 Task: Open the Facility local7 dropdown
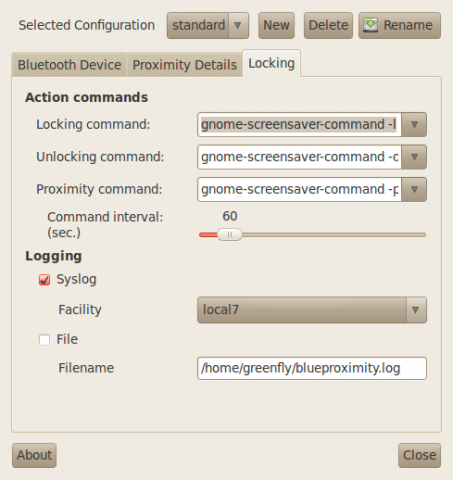point(312,310)
